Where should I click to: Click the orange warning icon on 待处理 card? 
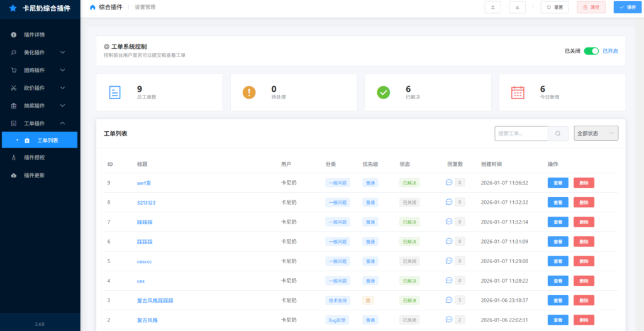tap(249, 92)
